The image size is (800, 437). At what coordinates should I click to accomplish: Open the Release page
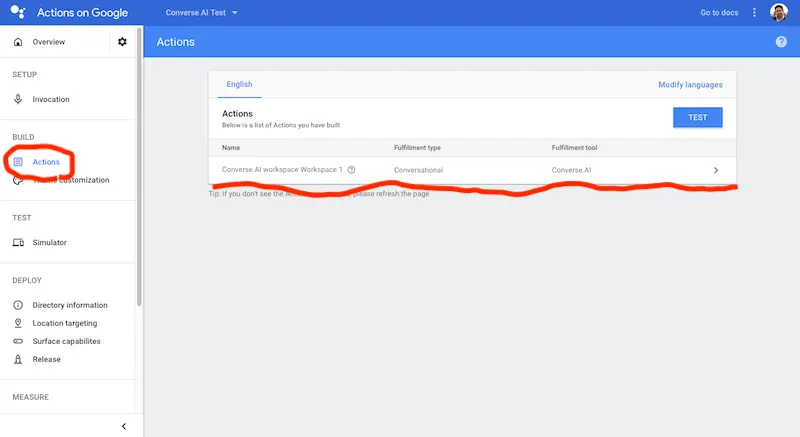(46, 359)
